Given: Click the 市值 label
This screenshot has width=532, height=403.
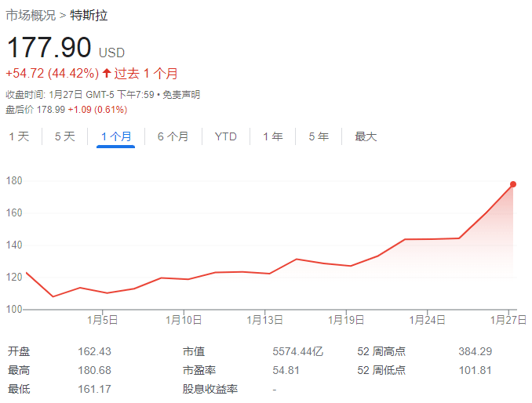Looking at the screenshot, I should coord(194,351).
